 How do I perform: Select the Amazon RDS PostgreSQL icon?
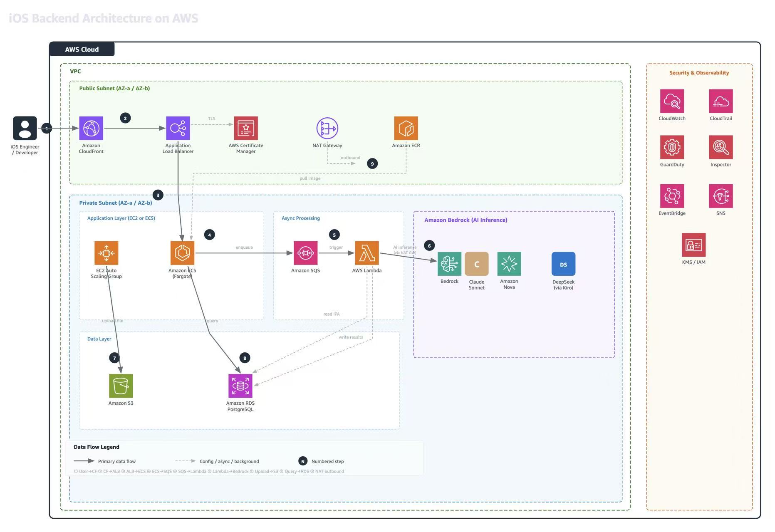240,386
